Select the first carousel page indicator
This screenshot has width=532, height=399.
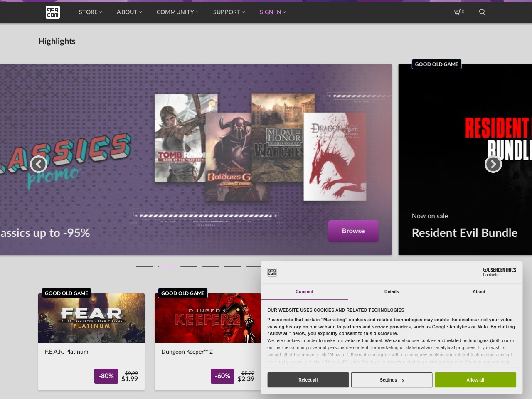(x=145, y=266)
